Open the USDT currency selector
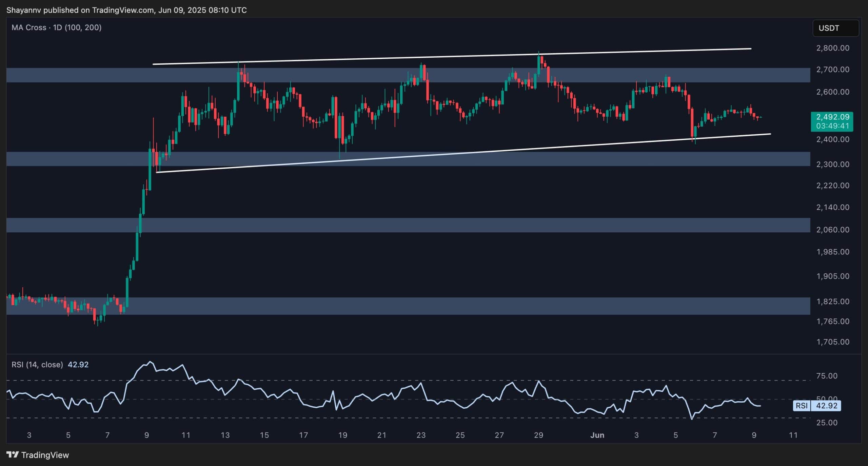This screenshot has height=466, width=868. point(835,28)
